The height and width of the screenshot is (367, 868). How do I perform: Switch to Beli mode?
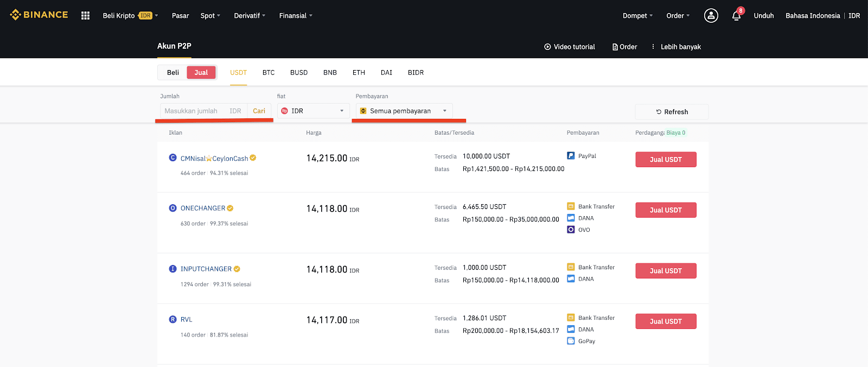[x=173, y=72]
